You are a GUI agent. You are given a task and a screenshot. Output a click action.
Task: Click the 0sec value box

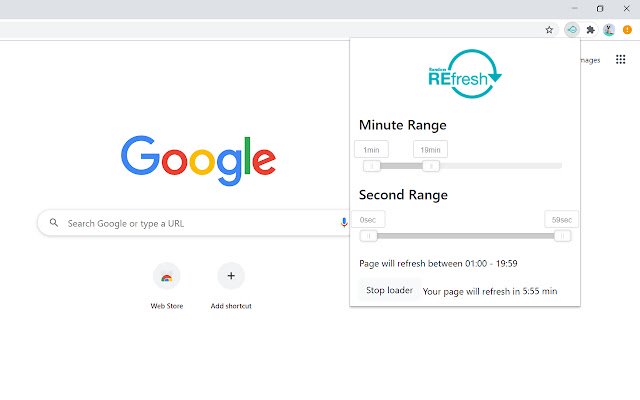pos(368,219)
